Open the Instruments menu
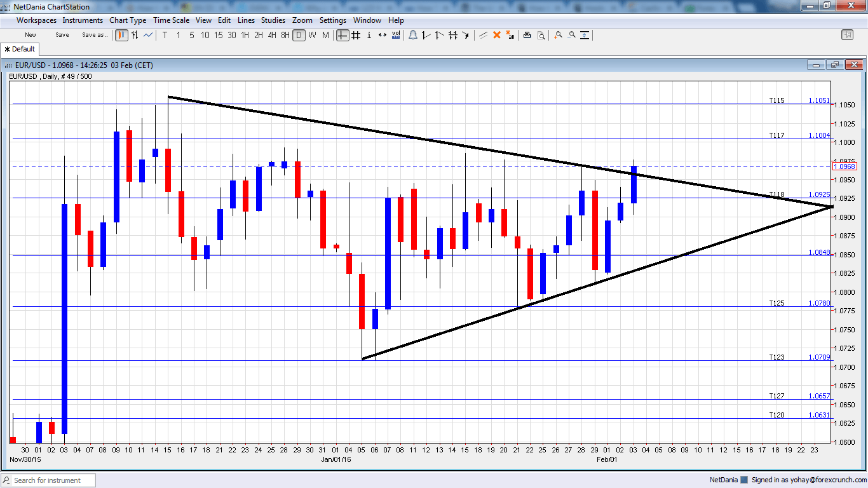 point(83,20)
